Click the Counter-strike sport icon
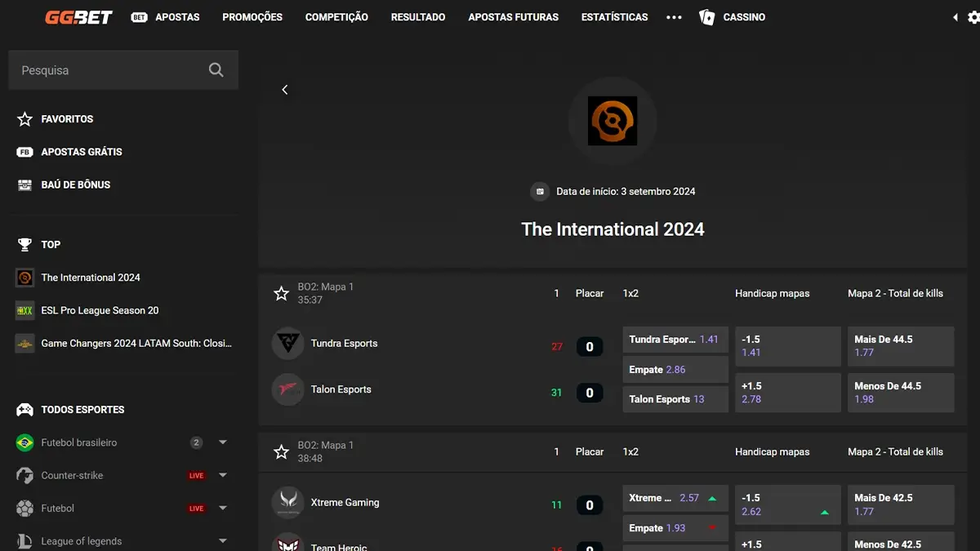 24,475
